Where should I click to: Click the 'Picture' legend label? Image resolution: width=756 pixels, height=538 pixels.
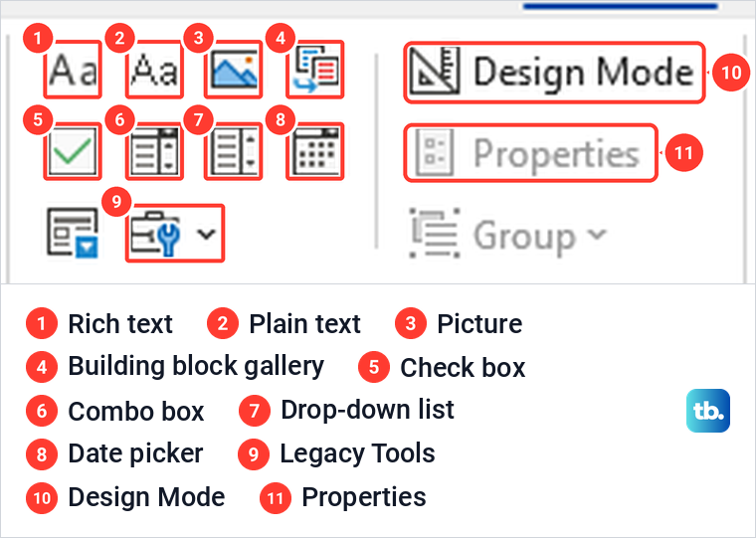pyautogui.click(x=479, y=324)
